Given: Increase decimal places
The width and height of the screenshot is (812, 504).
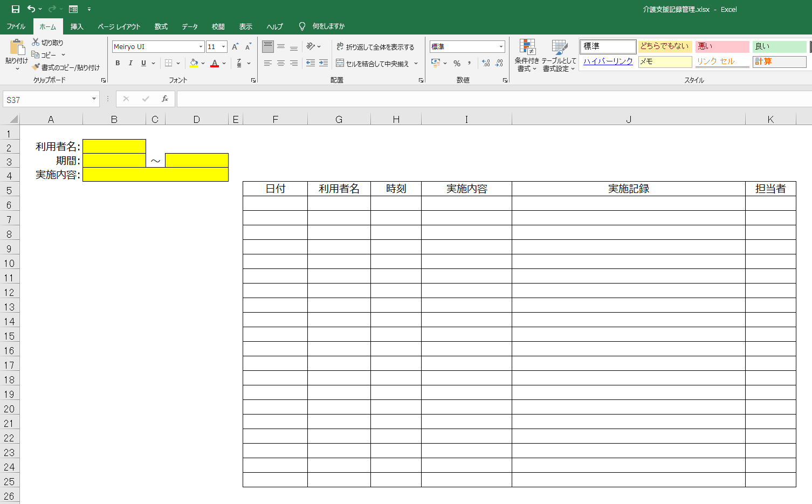Looking at the screenshot, I should [486, 63].
